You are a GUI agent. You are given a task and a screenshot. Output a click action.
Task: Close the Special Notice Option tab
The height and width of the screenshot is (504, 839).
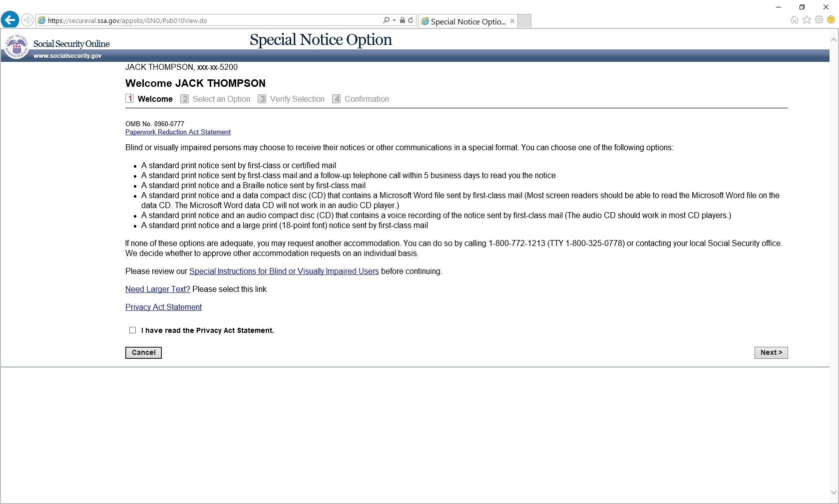(512, 21)
